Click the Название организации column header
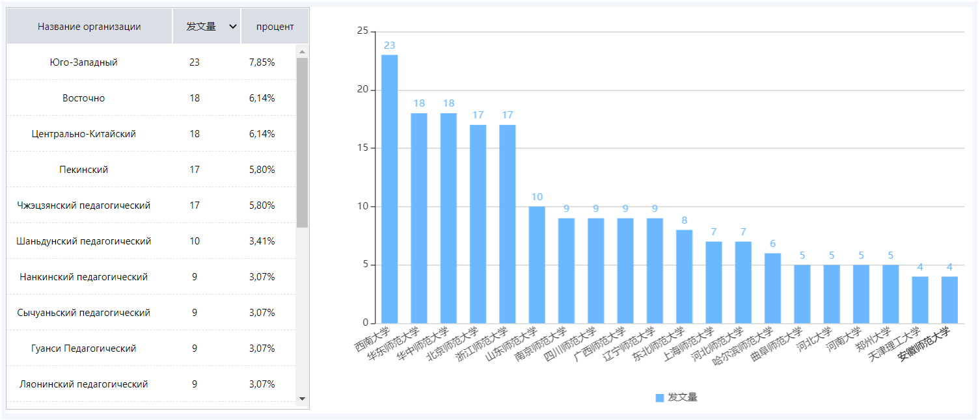980x420 pixels. tap(89, 27)
